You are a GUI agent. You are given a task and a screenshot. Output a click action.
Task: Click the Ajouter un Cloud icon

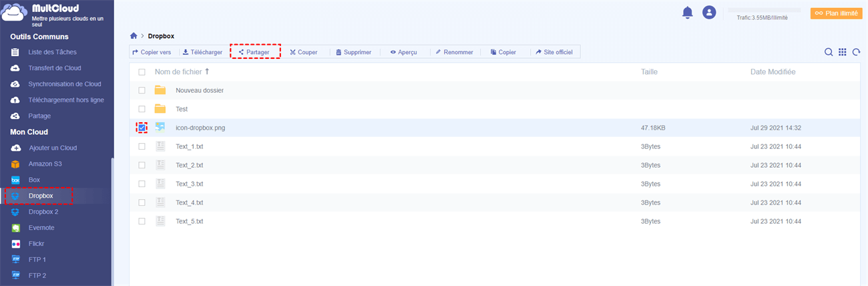coord(15,148)
